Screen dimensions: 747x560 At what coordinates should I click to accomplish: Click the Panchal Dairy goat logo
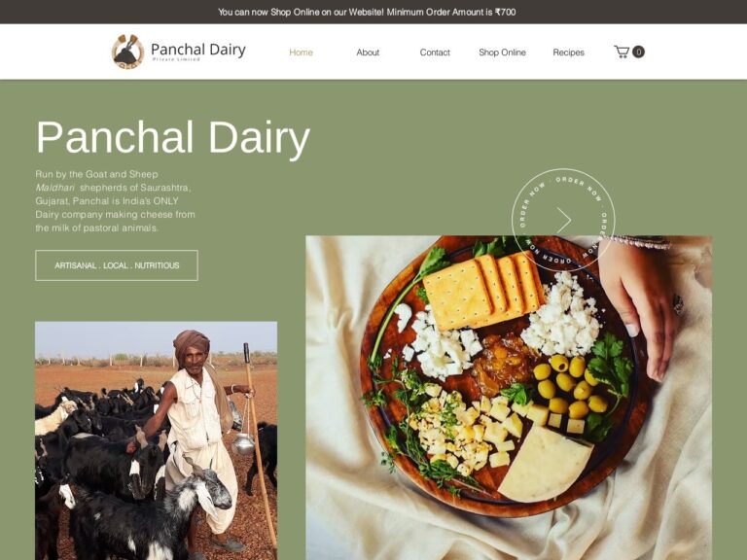click(x=127, y=52)
